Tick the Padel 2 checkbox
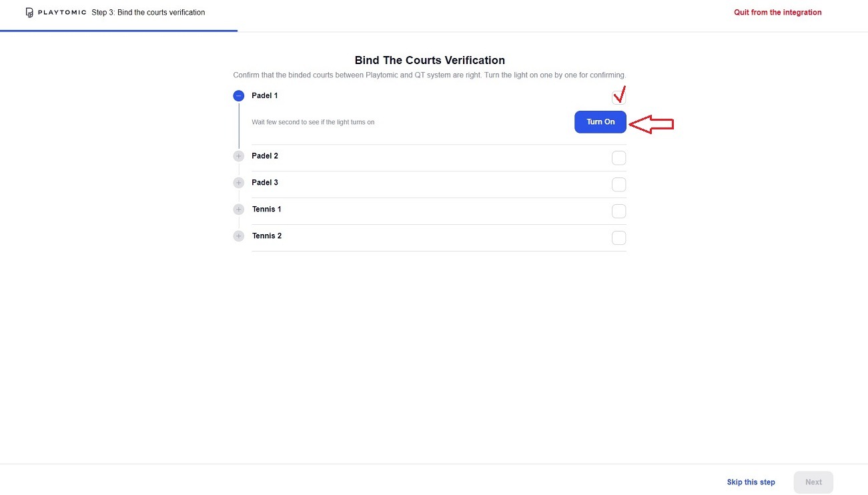The image size is (868, 495). (x=618, y=158)
